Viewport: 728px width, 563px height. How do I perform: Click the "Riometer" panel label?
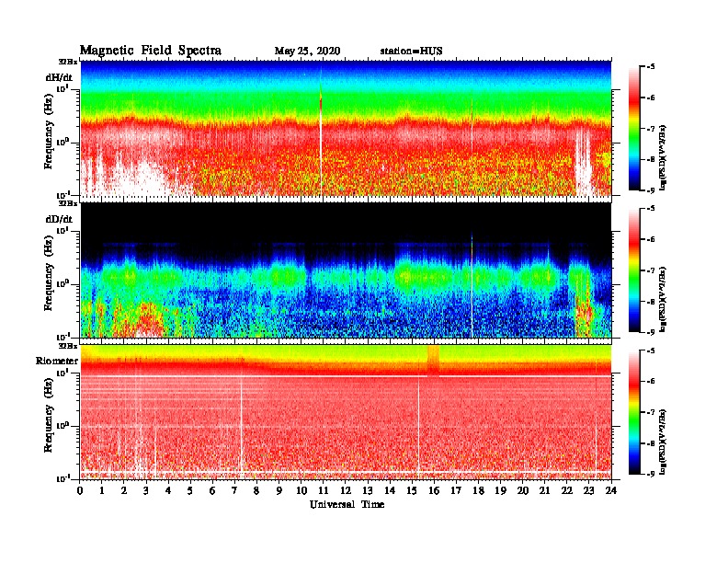click(x=57, y=361)
